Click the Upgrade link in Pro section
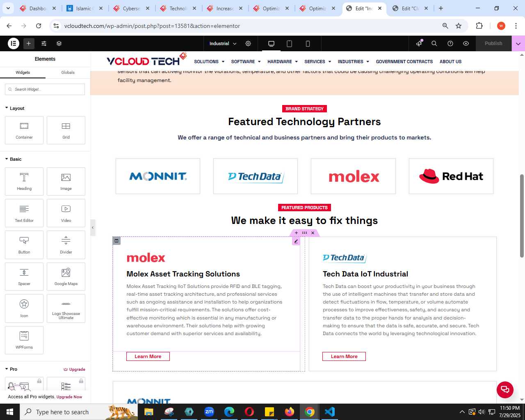Viewport: 525px width, 420px height. pos(74,369)
